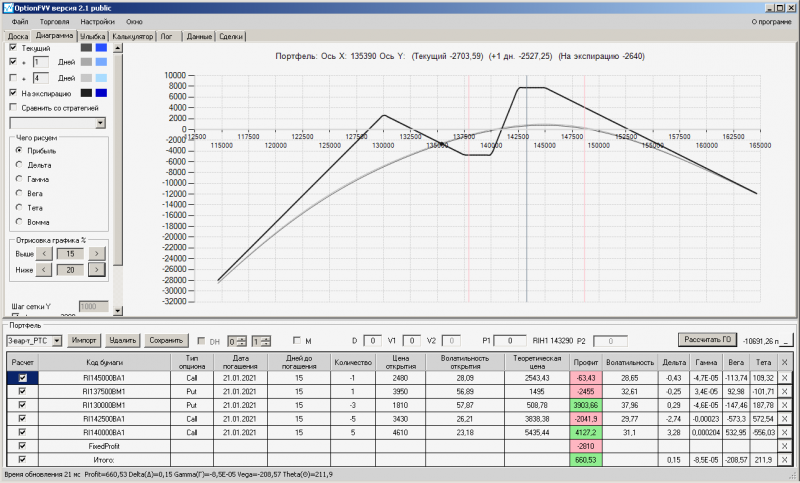Pick the dark color swatch for 'Текущий'

point(86,47)
